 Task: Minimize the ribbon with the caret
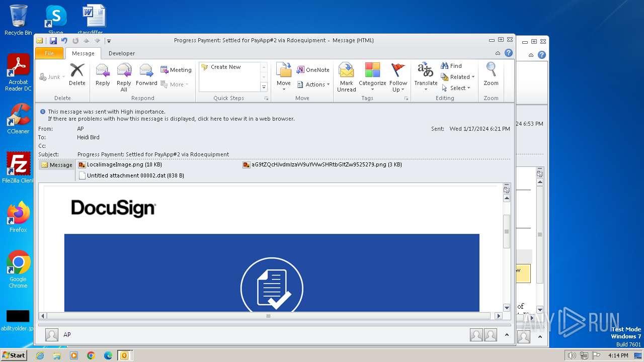[x=498, y=53]
